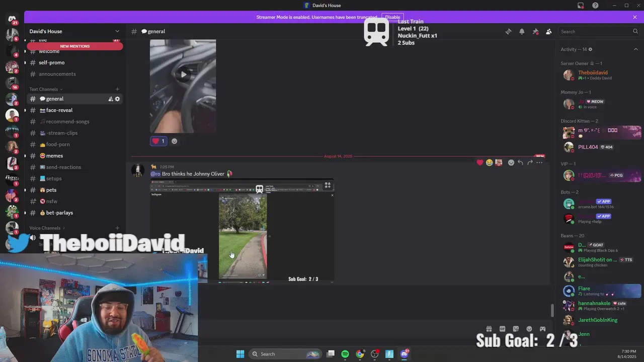Open notification settings bell icon
The image size is (644, 362).
[522, 31]
